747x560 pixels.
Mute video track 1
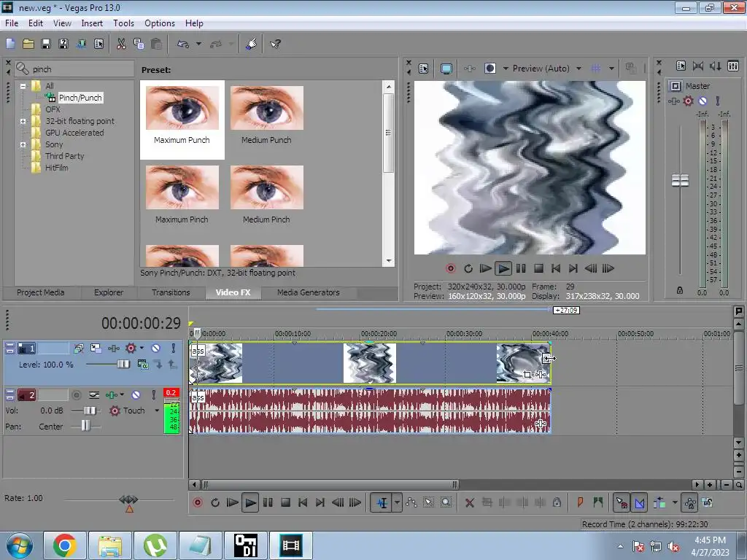pos(155,349)
